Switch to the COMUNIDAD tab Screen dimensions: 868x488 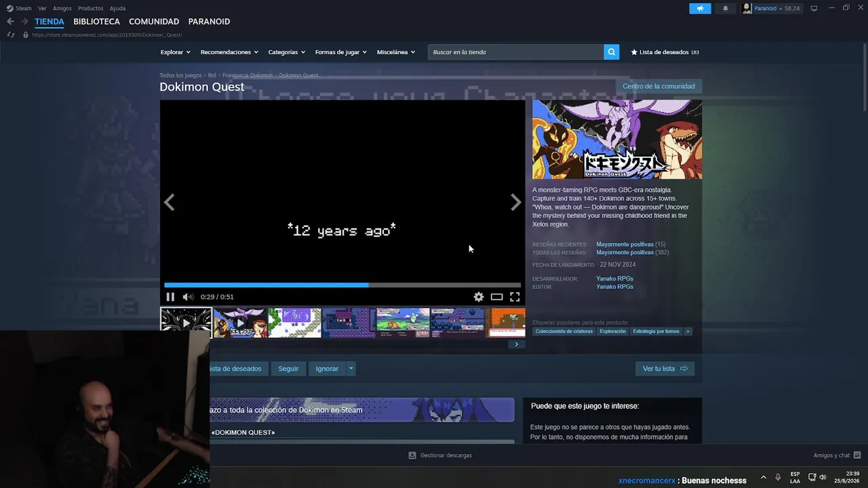pyautogui.click(x=154, y=22)
